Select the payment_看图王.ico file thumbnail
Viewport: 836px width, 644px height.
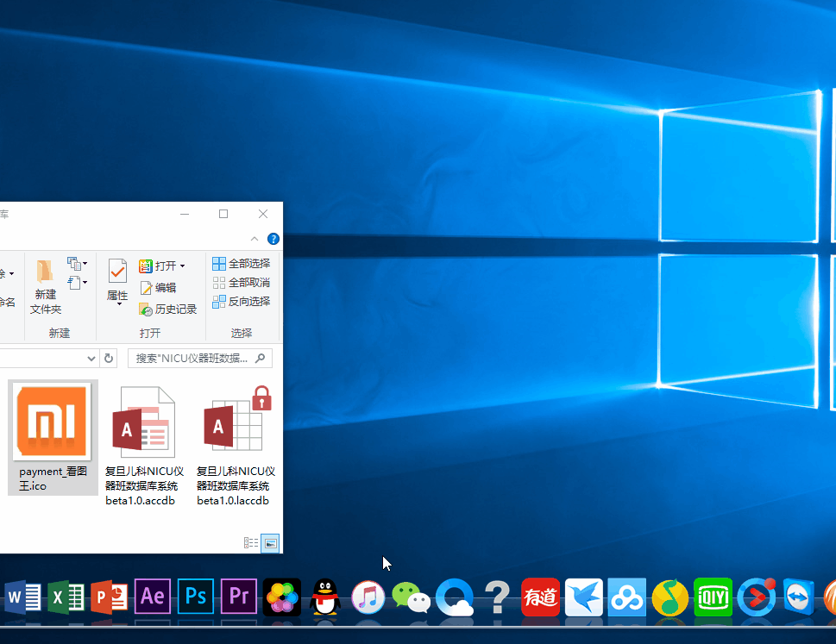[53, 422]
